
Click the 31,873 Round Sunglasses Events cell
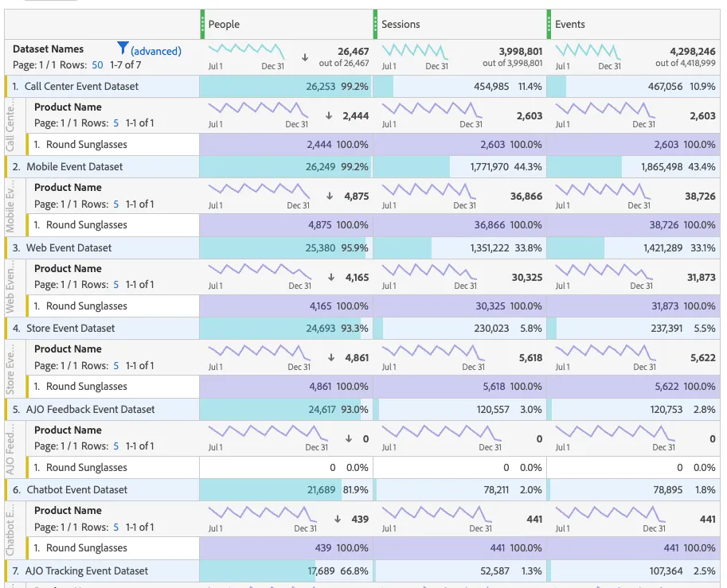(x=633, y=306)
